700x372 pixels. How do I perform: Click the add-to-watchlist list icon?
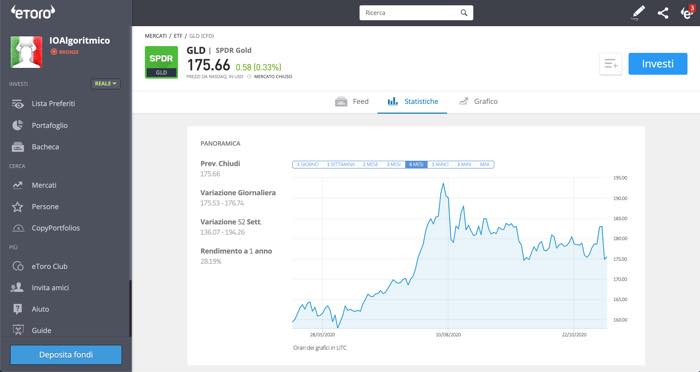click(610, 64)
